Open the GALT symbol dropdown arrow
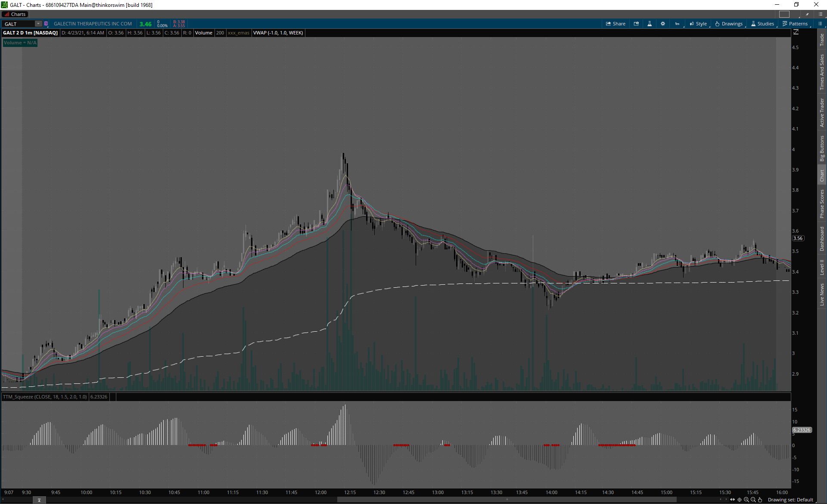Screen dimensions: 827x504 click(x=38, y=24)
